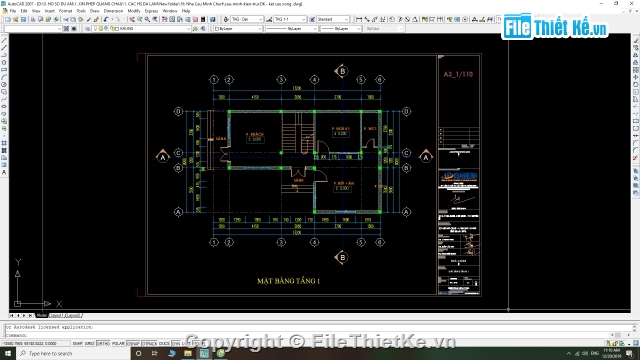The image size is (640, 360).
Task: Select the Line tool in Draw toolbar
Action: pos(4,40)
